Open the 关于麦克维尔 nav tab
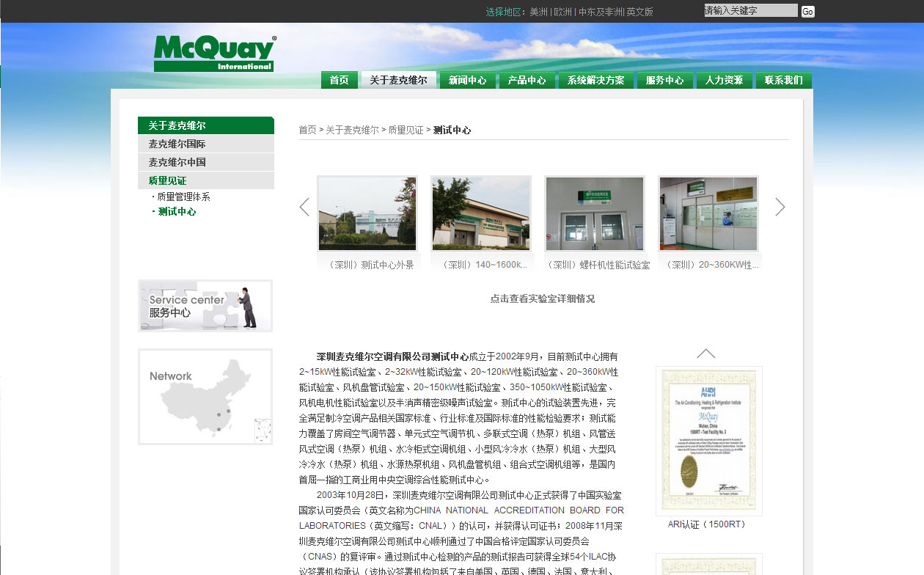The height and width of the screenshot is (575, 924). pos(398,81)
